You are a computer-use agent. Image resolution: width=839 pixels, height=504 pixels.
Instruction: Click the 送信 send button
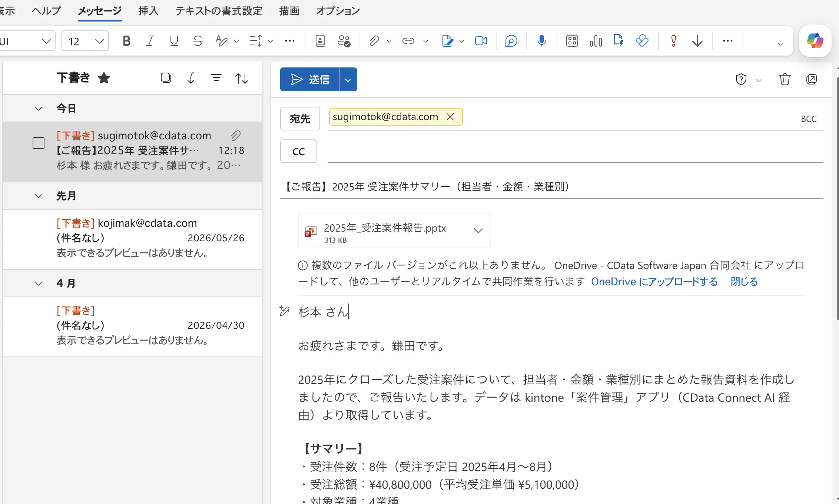pyautogui.click(x=309, y=80)
